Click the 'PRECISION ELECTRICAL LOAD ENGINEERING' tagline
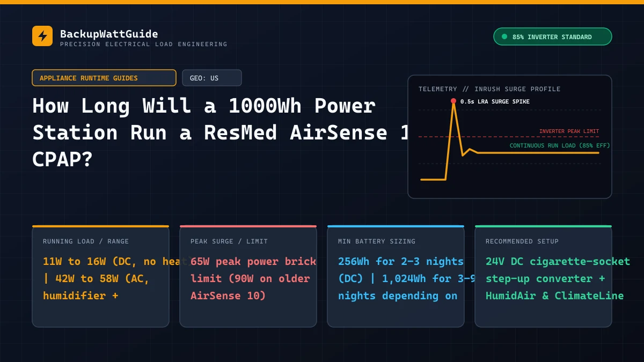Image resolution: width=644 pixels, height=362 pixels. (144, 44)
